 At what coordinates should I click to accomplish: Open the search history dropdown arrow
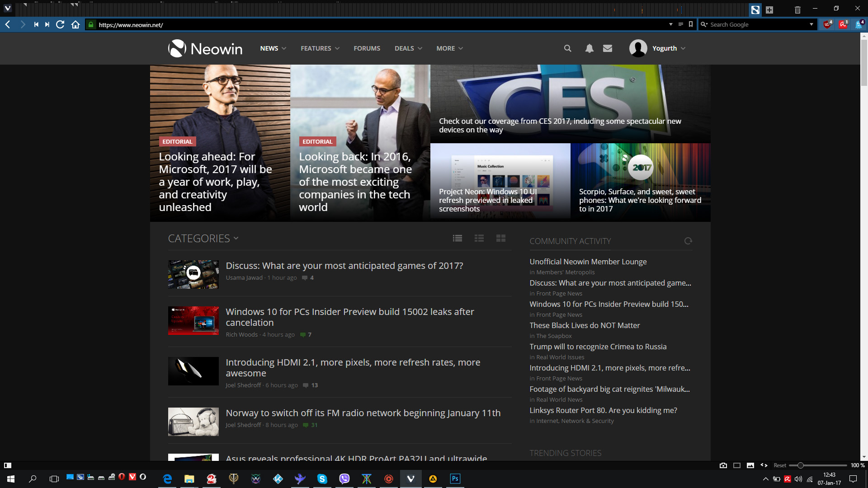(811, 25)
